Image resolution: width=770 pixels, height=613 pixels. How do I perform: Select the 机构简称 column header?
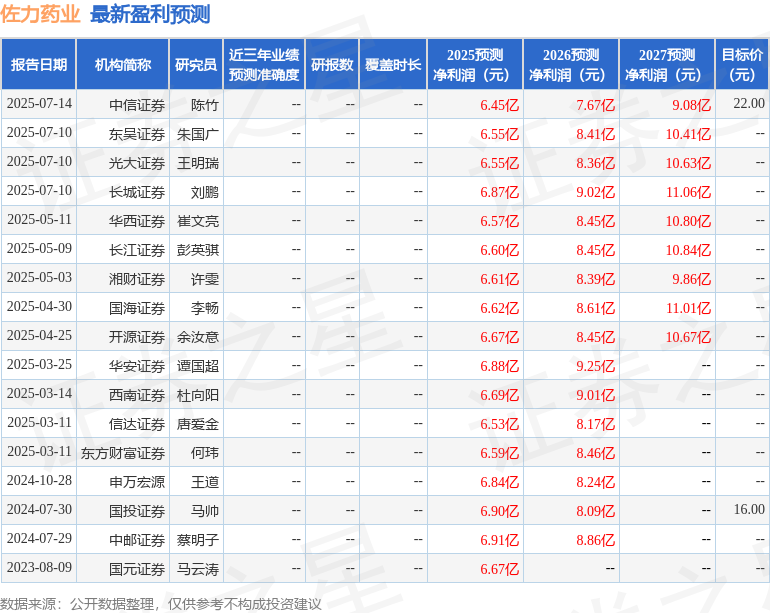pyautogui.click(x=123, y=64)
